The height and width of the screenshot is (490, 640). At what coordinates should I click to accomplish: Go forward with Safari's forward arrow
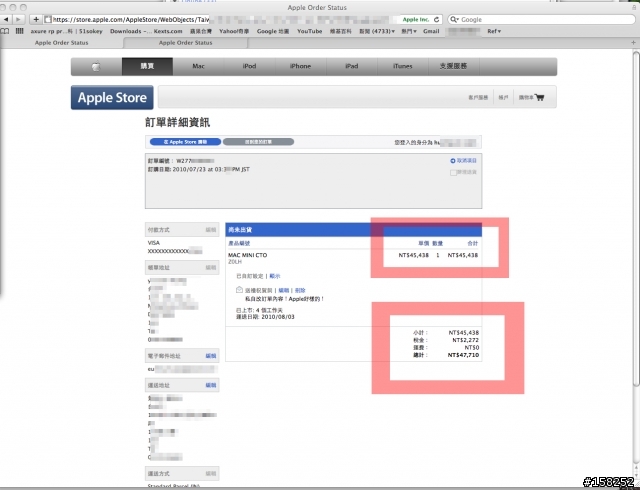(x=18, y=19)
